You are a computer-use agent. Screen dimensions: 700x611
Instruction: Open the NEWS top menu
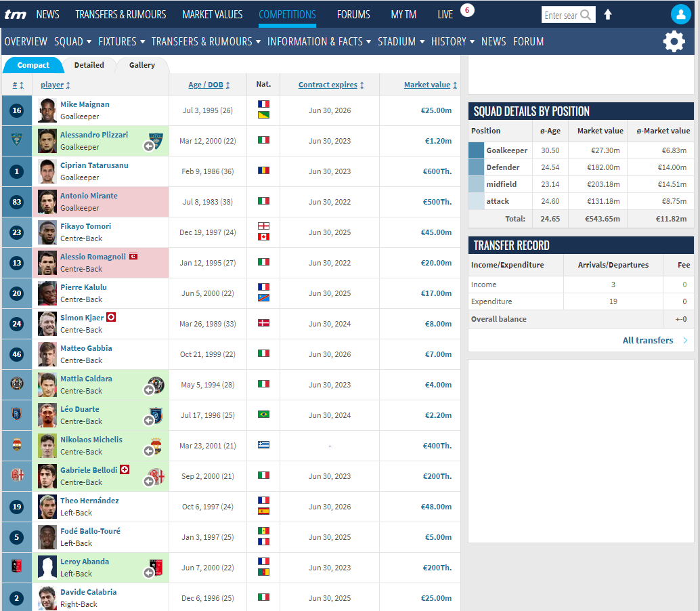coord(48,15)
